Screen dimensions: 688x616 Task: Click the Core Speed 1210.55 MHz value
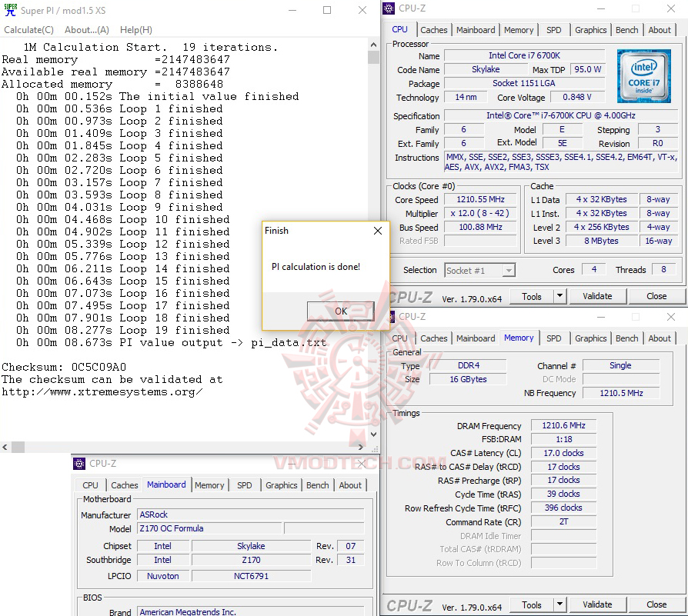click(480, 199)
